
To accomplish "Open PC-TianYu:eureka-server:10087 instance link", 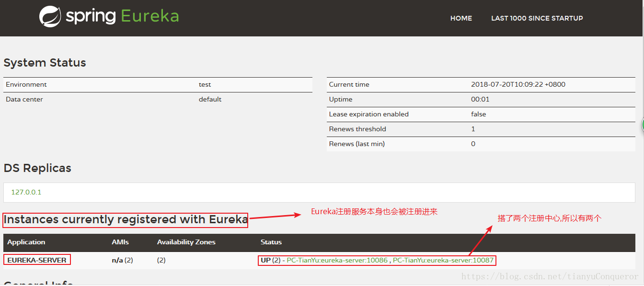I will [x=443, y=260].
